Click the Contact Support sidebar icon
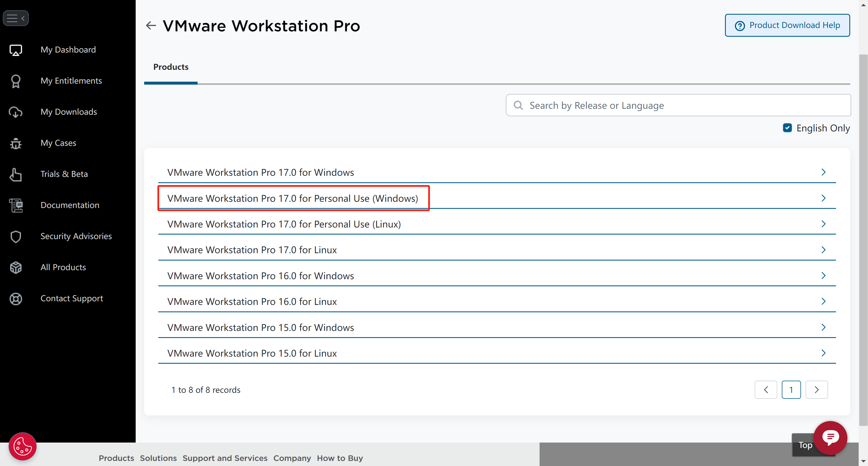This screenshot has height=466, width=868. coord(16,298)
